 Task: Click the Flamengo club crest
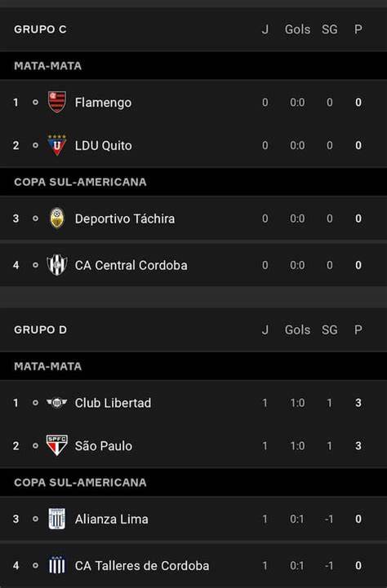click(x=57, y=102)
